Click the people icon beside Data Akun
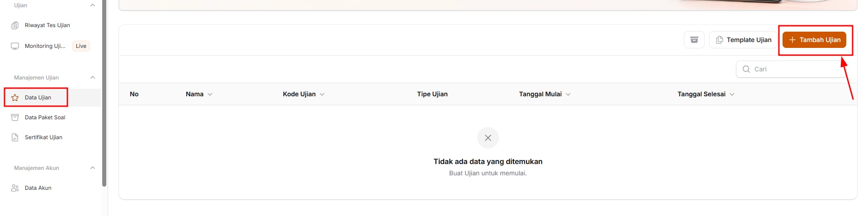Image resolution: width=868 pixels, height=216 pixels. click(x=15, y=188)
